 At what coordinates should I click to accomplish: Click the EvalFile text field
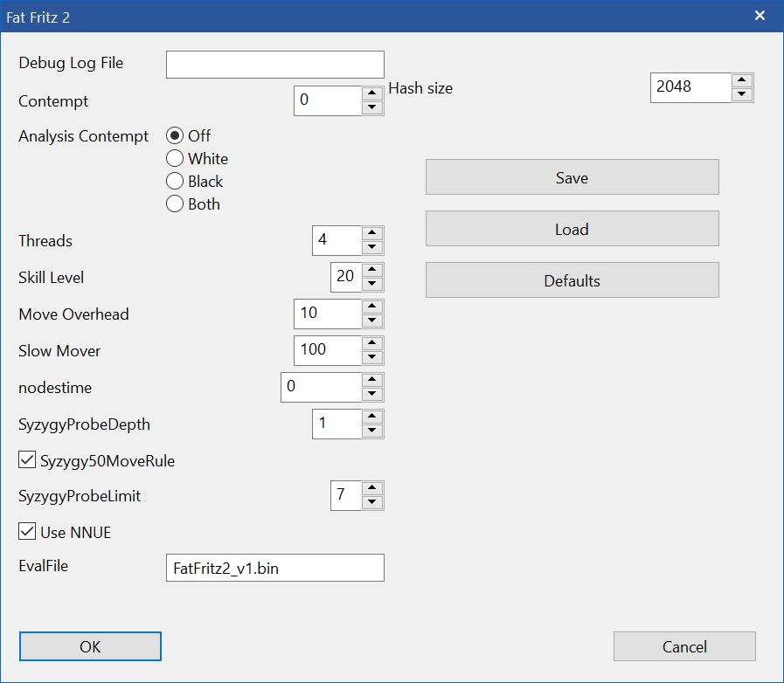[x=274, y=568]
